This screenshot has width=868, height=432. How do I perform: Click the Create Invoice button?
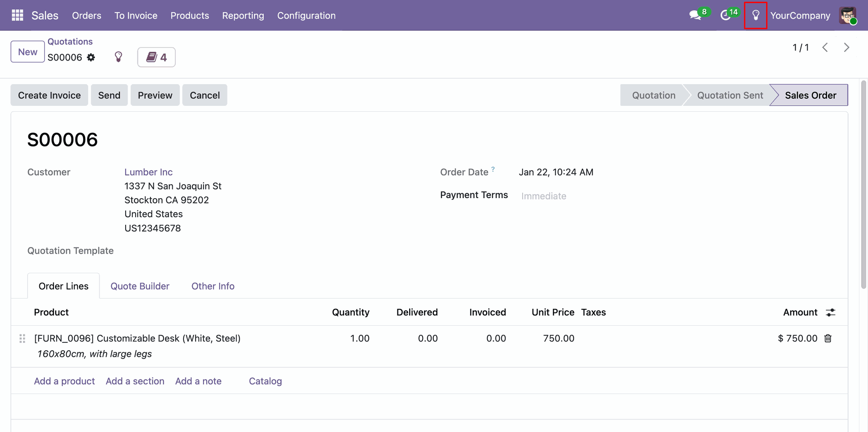[49, 95]
